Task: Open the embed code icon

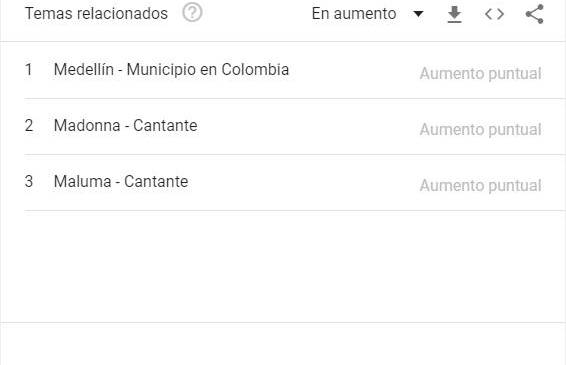Action: point(494,14)
